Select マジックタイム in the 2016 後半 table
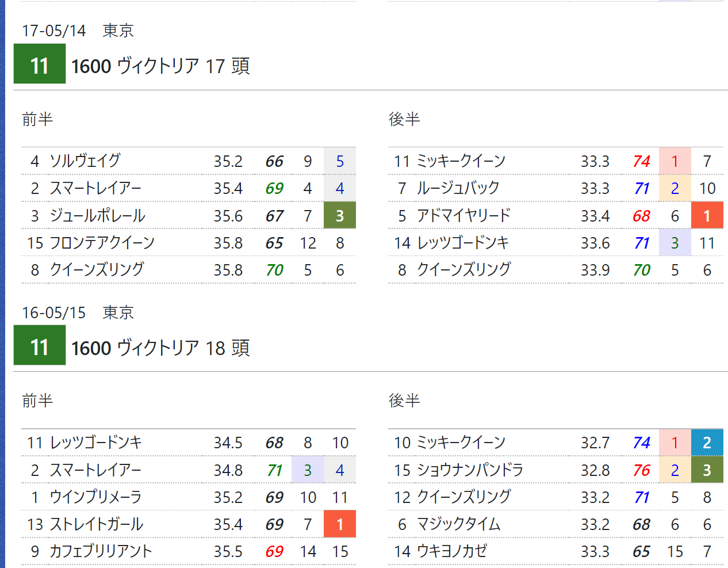The width and height of the screenshot is (728, 568). 458,524
